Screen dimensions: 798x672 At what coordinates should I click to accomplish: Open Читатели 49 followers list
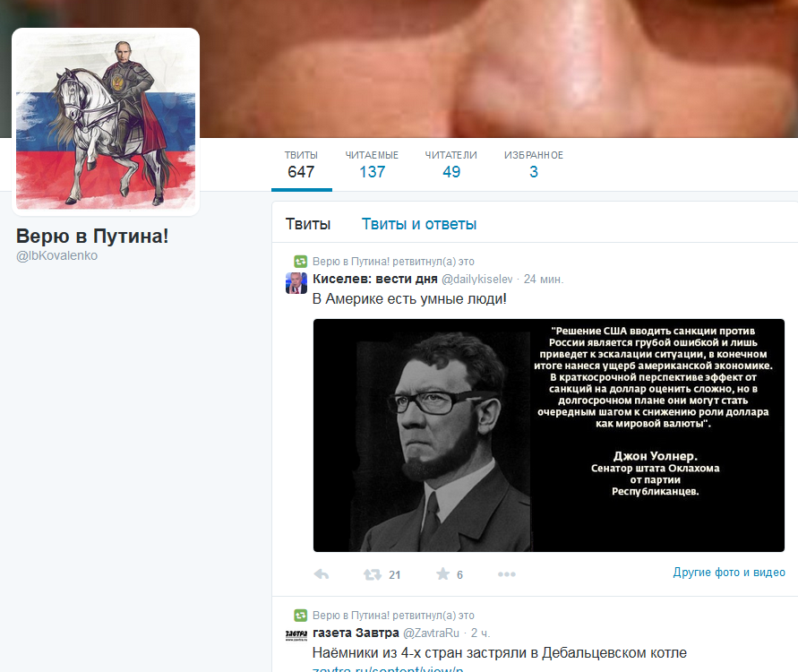(450, 165)
